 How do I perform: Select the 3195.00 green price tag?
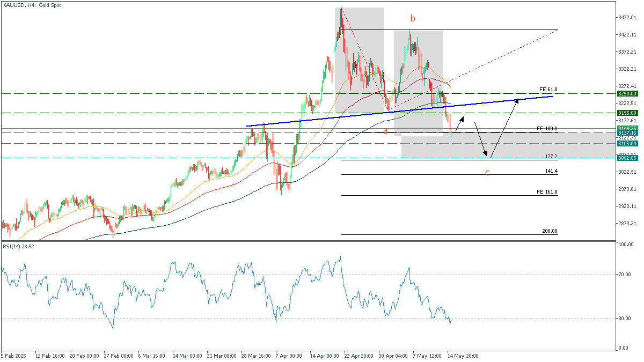coord(627,113)
